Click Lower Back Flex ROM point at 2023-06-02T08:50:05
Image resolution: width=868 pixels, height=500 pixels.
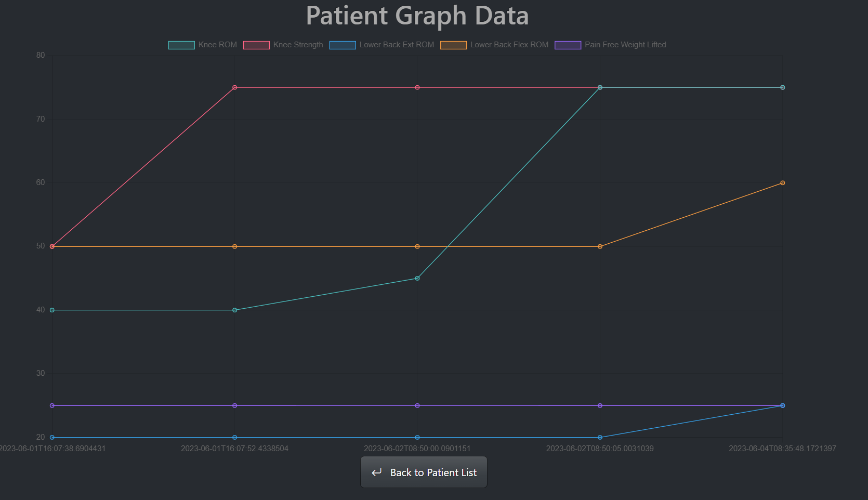[600, 246]
